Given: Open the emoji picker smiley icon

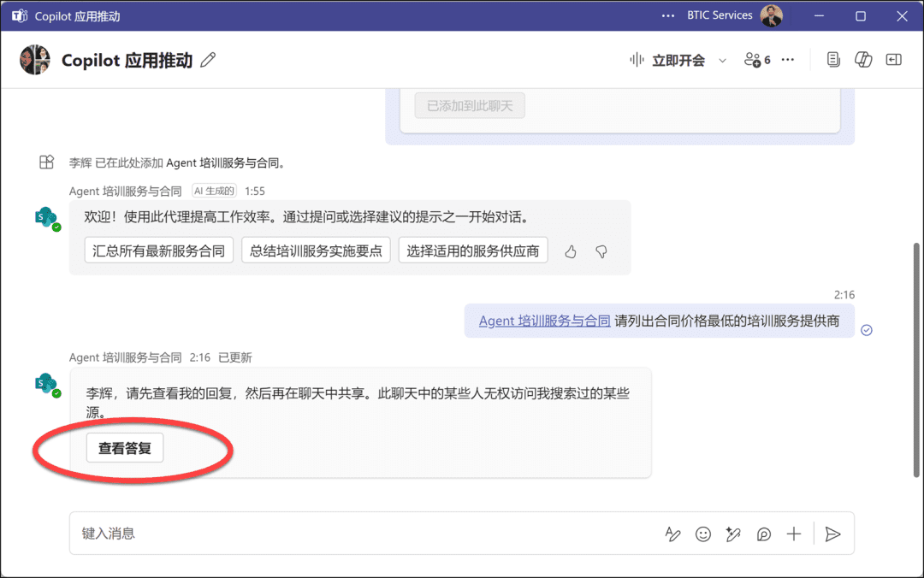Looking at the screenshot, I should [x=703, y=534].
